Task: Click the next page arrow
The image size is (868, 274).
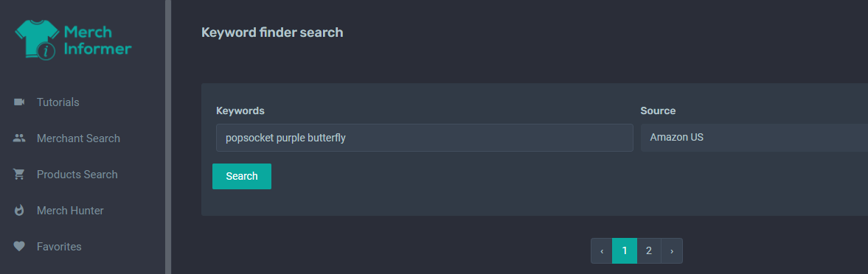Action: (672, 250)
